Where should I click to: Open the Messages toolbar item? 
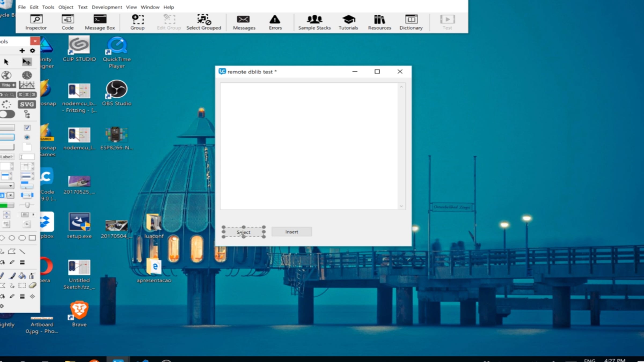point(244,22)
